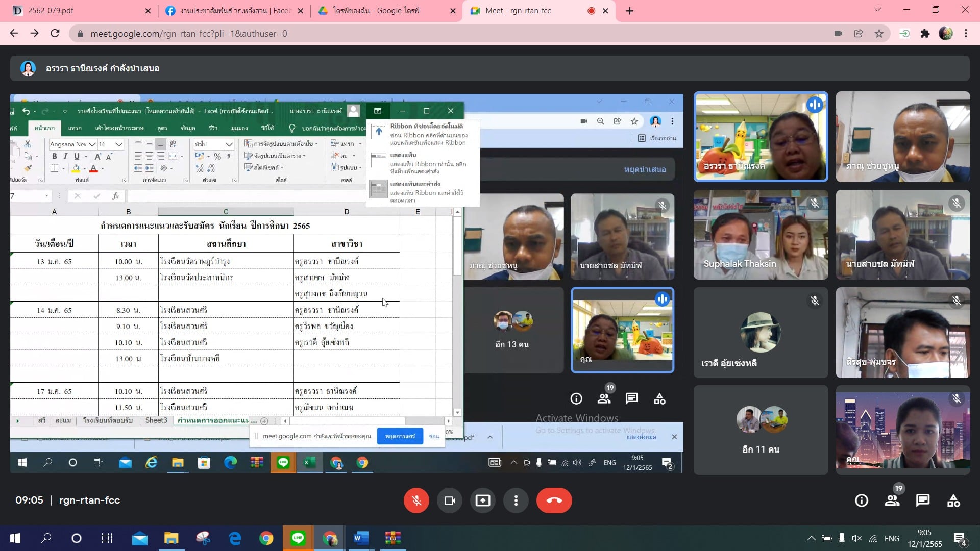Image resolution: width=980 pixels, height=551 pixels.
Task: Open the Meet more options menu
Action: click(516, 500)
